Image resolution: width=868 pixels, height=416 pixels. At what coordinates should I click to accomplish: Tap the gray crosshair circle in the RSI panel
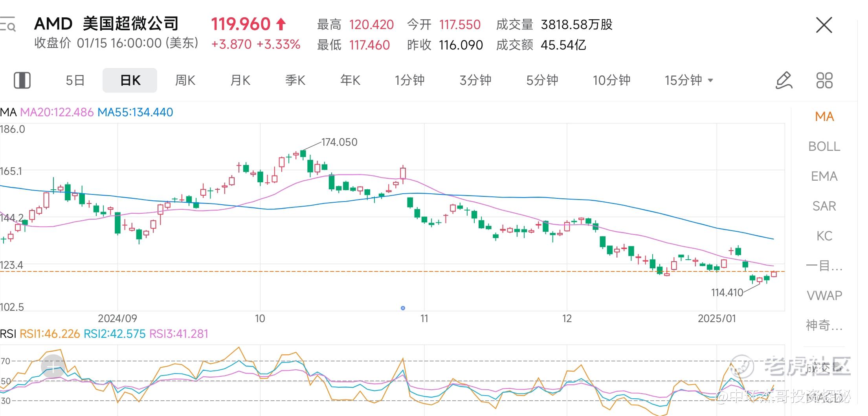[x=53, y=367]
